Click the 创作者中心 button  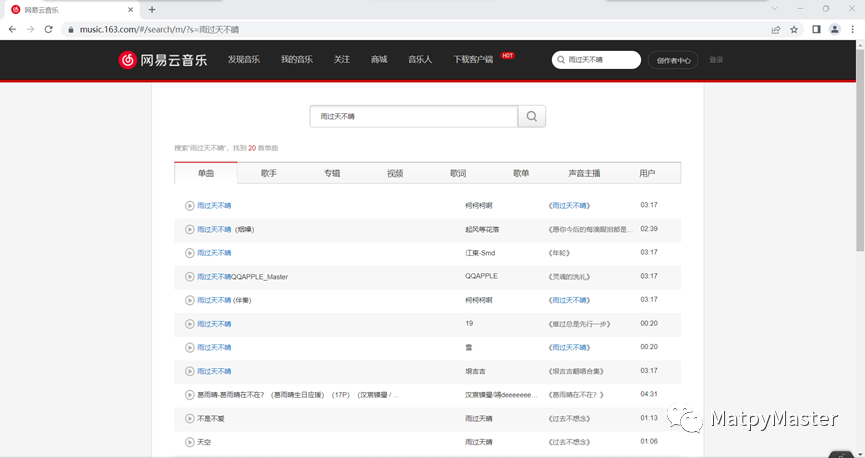(674, 60)
